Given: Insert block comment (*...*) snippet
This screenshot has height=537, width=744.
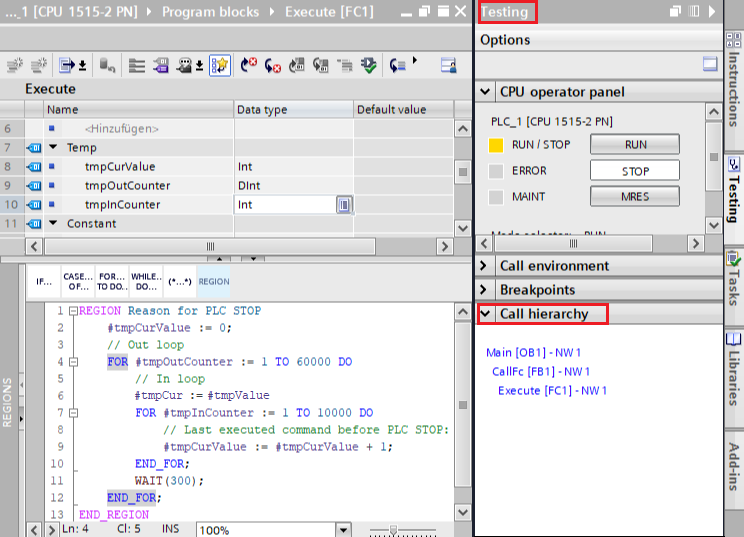Looking at the screenshot, I should coord(180,281).
